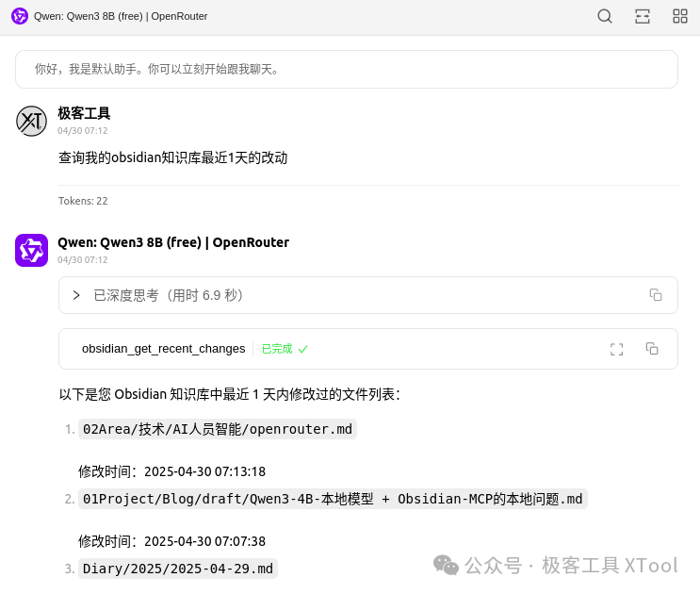
Task: Click the purple Qwen assistant avatar
Action: click(x=31, y=250)
